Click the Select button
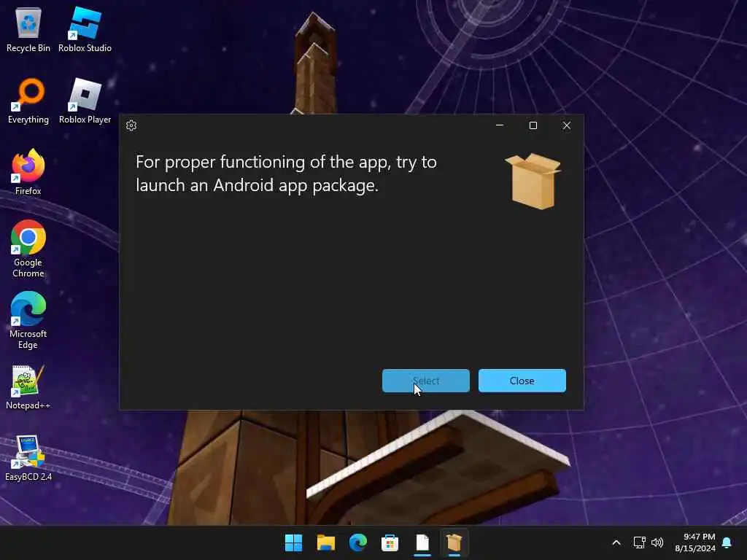The width and height of the screenshot is (747, 560). [x=426, y=381]
